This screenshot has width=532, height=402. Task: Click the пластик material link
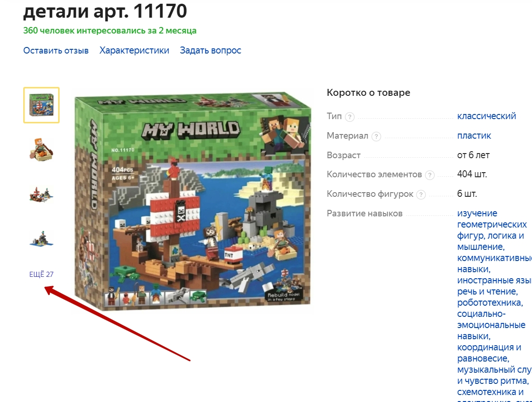[474, 136]
